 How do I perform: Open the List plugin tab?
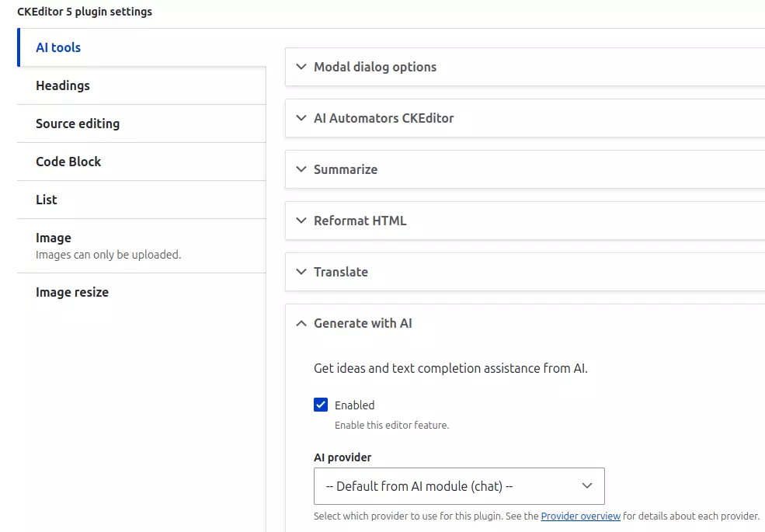(141, 200)
